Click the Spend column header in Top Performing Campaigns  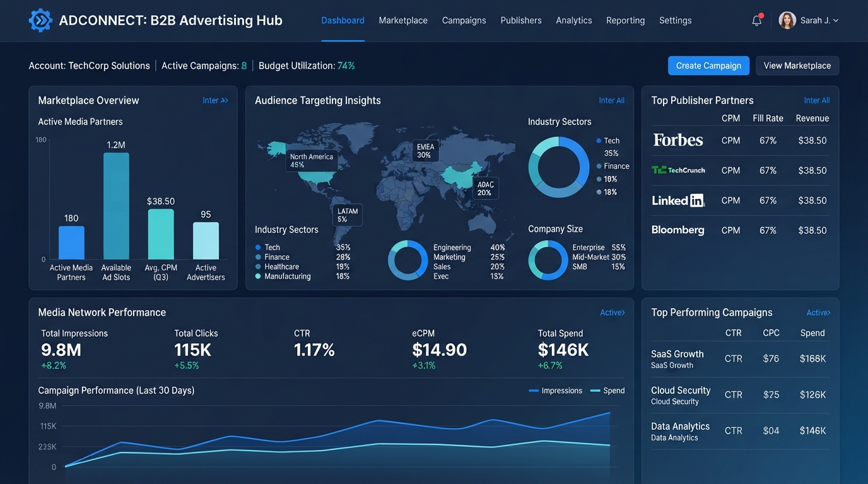(x=812, y=333)
